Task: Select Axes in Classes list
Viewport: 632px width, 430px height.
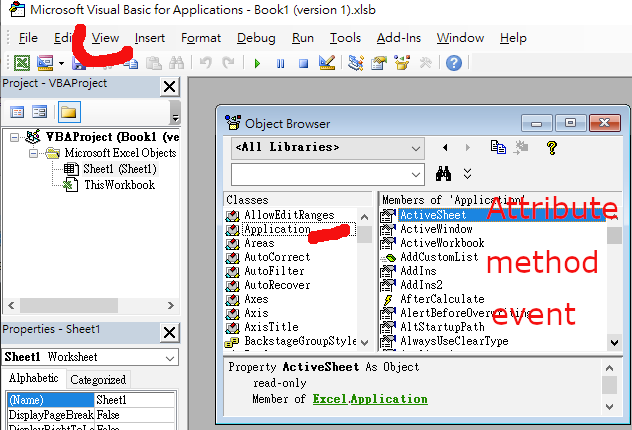Action: (256, 299)
